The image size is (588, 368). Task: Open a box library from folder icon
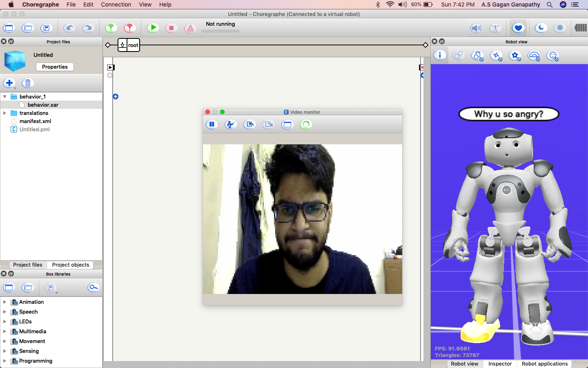click(x=28, y=287)
